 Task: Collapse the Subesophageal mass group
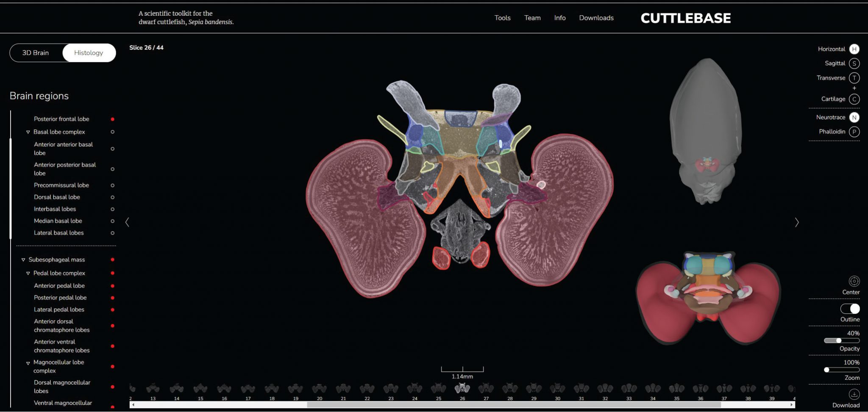[23, 260]
